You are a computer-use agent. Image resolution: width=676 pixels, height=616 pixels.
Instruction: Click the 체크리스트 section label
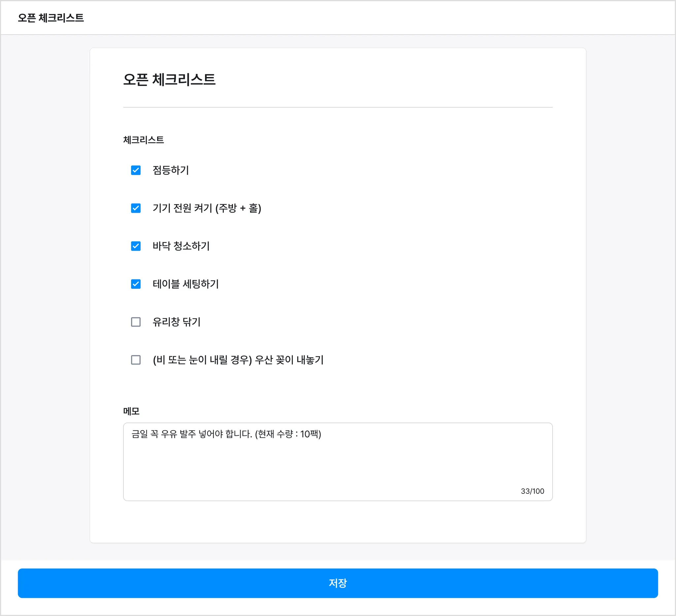pyautogui.click(x=143, y=140)
